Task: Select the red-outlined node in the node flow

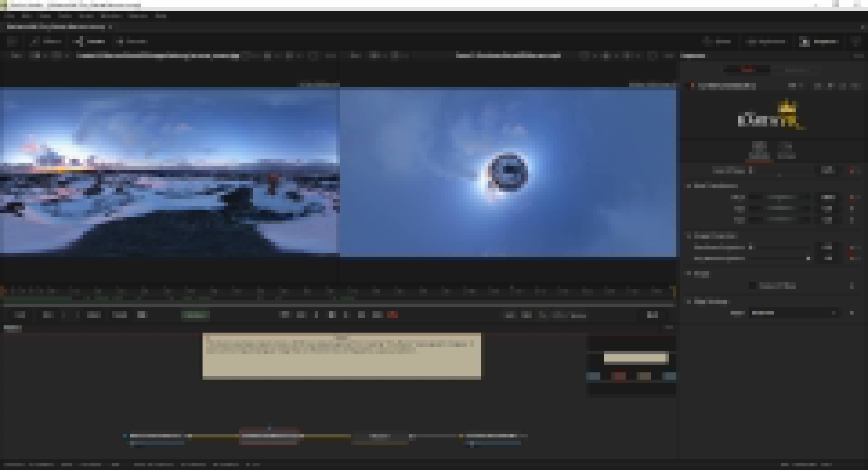Action: 269,436
